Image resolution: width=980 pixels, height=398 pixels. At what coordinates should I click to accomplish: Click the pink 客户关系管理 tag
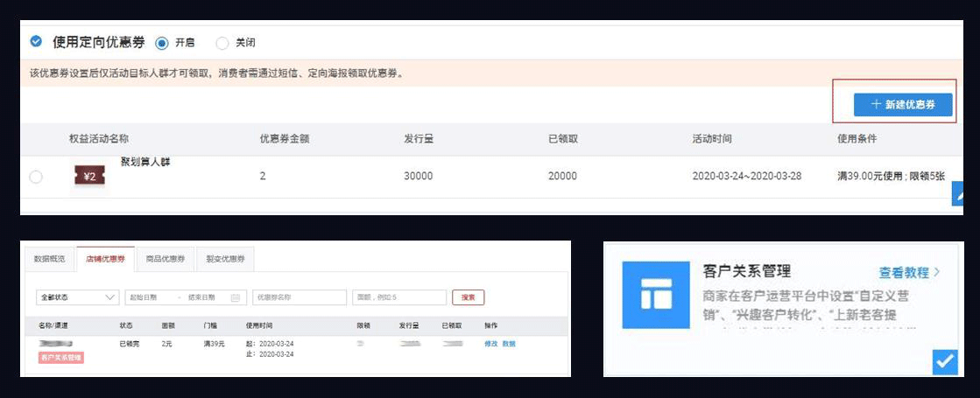point(60,357)
